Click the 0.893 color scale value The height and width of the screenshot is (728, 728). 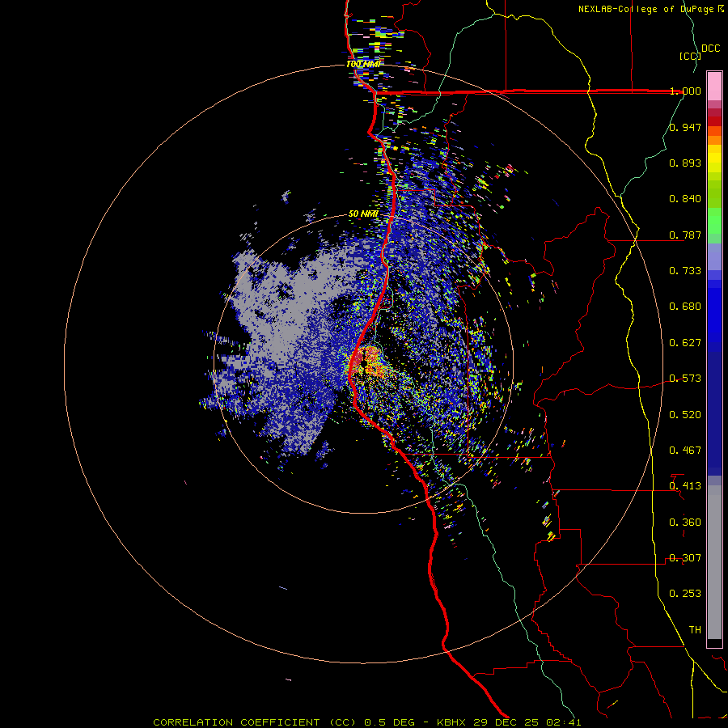[685, 163]
